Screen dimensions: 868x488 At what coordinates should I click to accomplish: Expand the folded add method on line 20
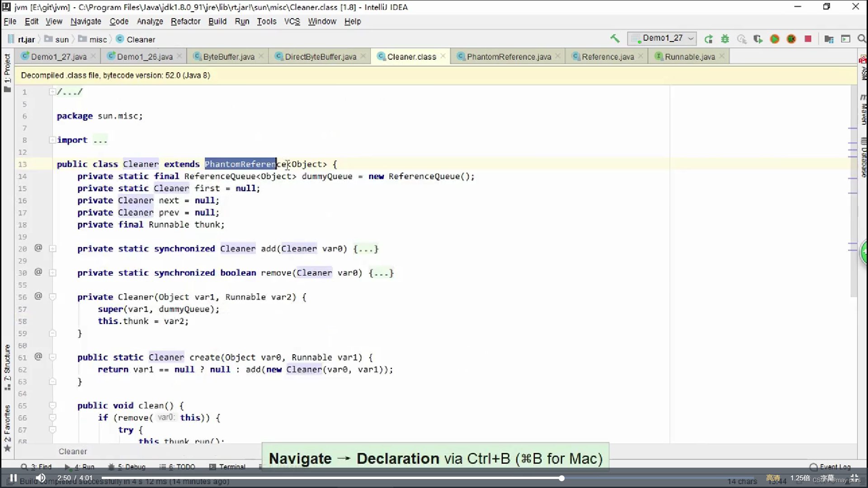pyautogui.click(x=52, y=249)
